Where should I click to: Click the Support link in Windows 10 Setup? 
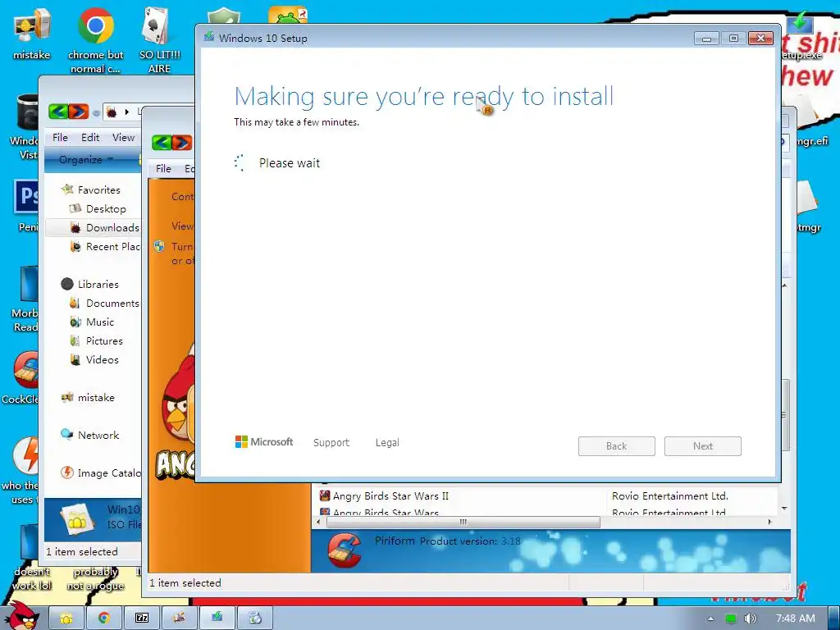(x=331, y=442)
